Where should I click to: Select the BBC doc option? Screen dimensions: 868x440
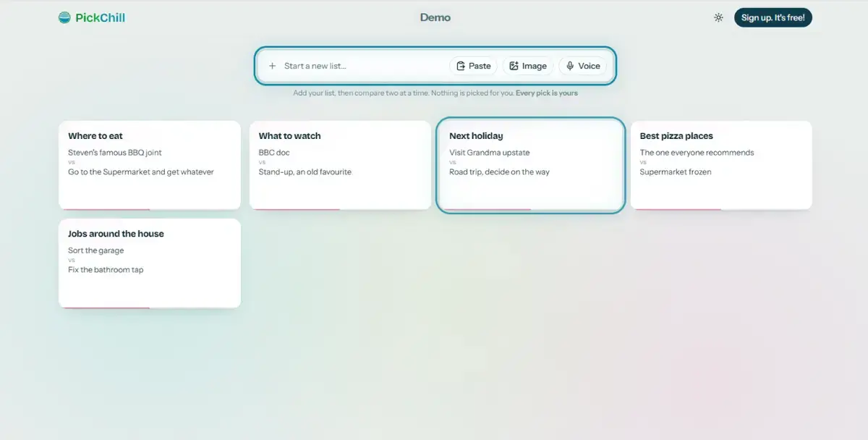tap(274, 153)
